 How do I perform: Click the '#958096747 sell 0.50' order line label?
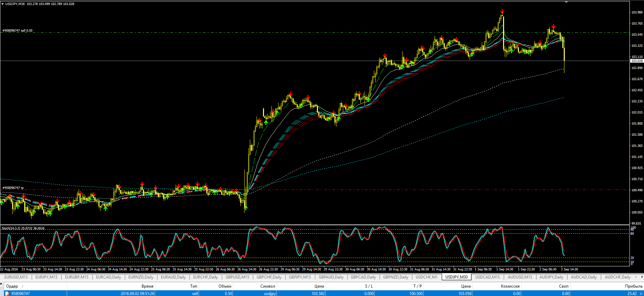click(18, 31)
